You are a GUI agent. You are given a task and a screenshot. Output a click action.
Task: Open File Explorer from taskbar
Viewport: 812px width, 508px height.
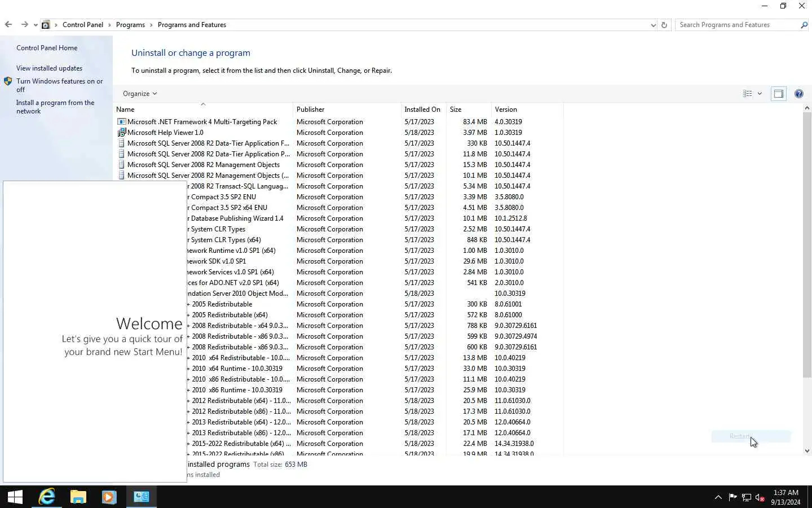78,497
